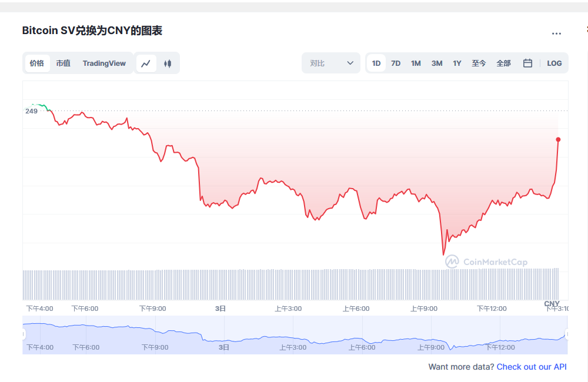Select the 价格 price tab

37,63
